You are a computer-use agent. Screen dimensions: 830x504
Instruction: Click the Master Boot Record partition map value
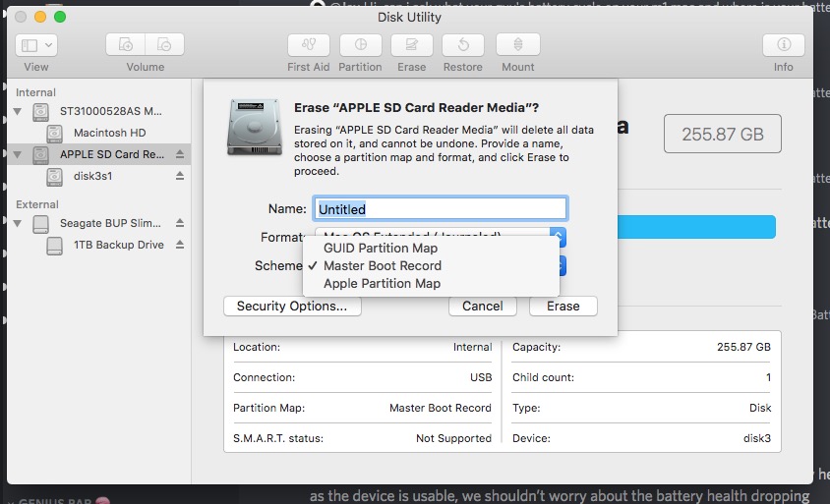[x=441, y=408]
